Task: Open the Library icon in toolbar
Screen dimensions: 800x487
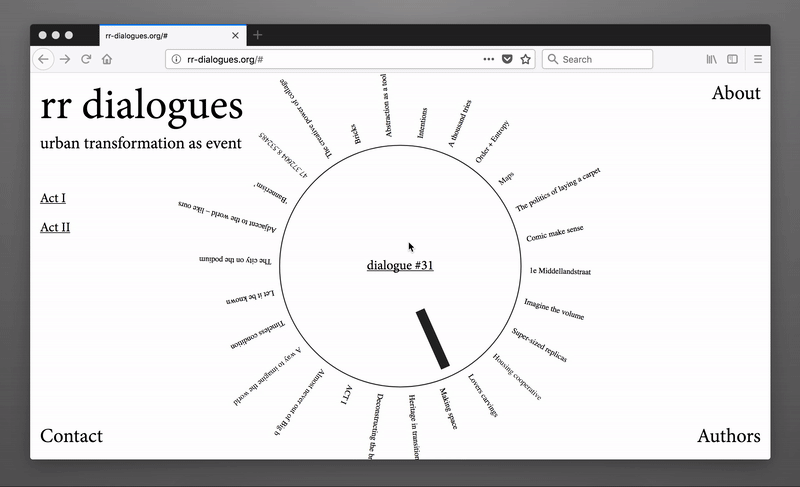Action: 711,60
